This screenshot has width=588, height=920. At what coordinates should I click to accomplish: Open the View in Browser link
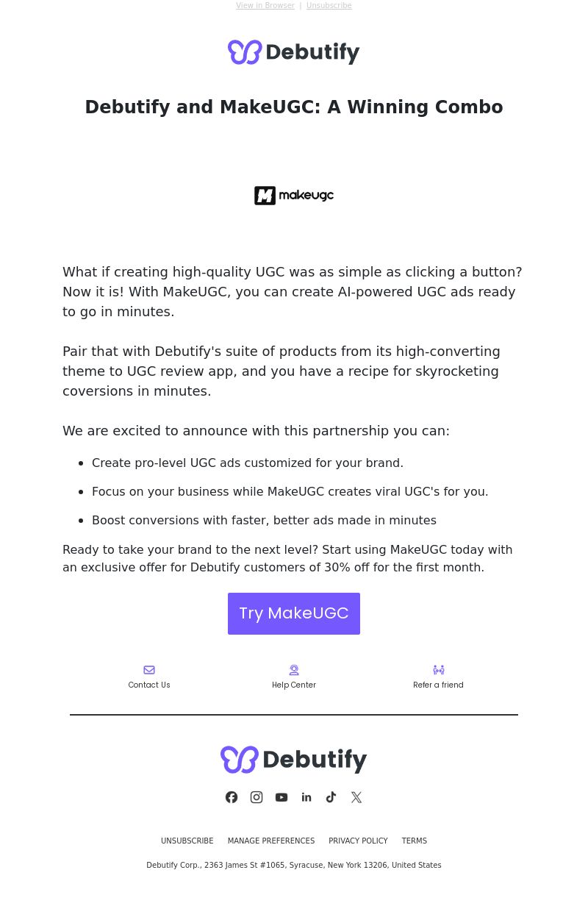pyautogui.click(x=265, y=6)
